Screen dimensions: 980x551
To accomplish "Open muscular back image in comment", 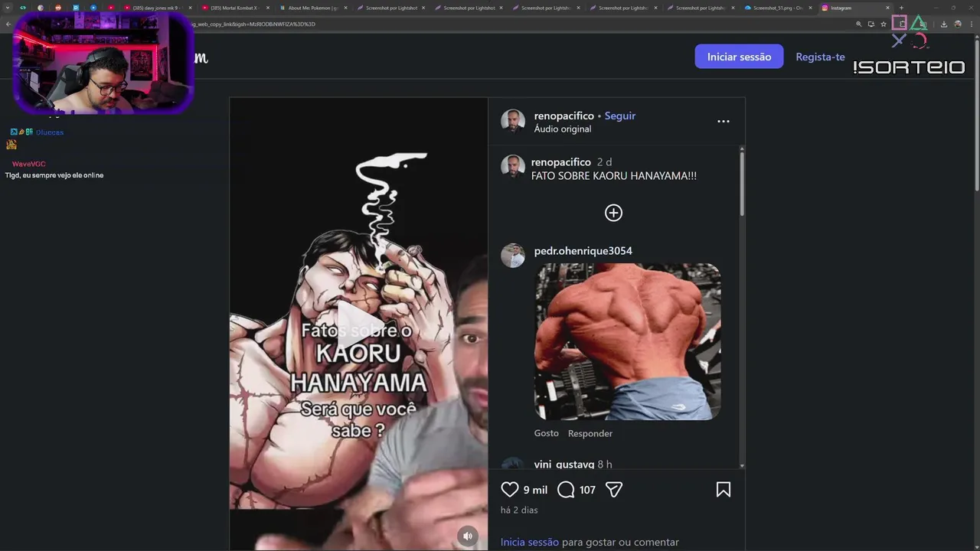I will tap(627, 341).
